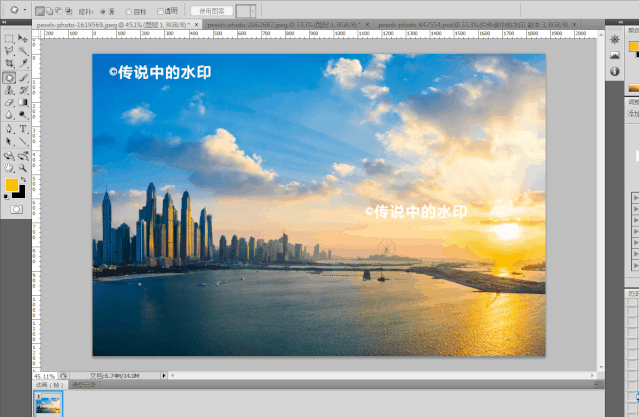Viewport: 639px width, 417px height.
Task: Expand the status bar info arrow menu
Action: [x=166, y=375]
